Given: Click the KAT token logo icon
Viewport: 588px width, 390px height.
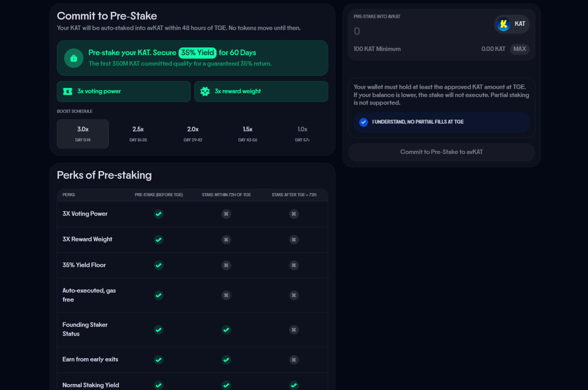Looking at the screenshot, I should pos(503,24).
